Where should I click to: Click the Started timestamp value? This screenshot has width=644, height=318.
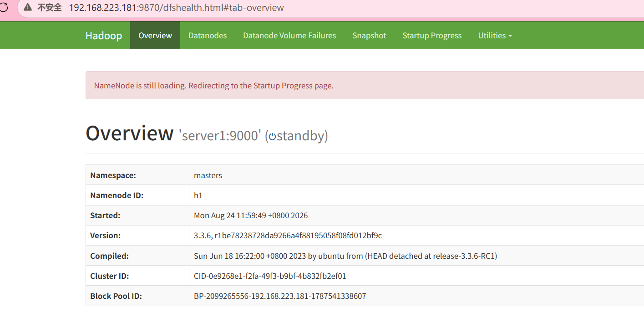(x=251, y=215)
